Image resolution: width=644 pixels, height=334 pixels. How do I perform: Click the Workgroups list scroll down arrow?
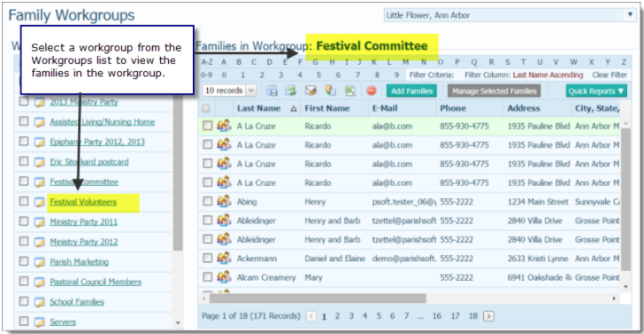pyautogui.click(x=178, y=322)
